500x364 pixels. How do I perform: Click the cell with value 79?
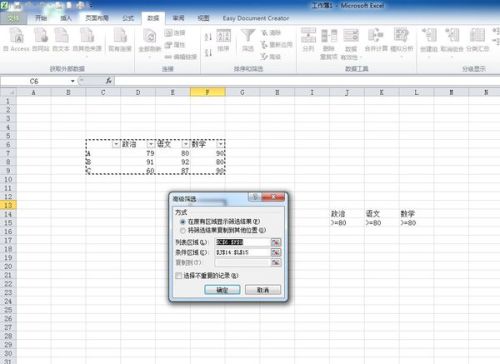point(138,153)
